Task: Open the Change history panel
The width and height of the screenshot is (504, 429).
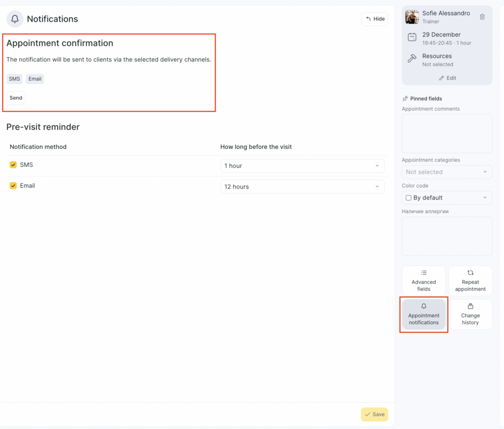Action: tap(470, 314)
